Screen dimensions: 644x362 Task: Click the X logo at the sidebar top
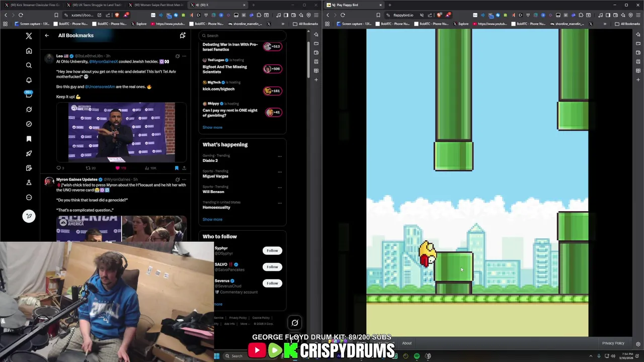(29, 36)
